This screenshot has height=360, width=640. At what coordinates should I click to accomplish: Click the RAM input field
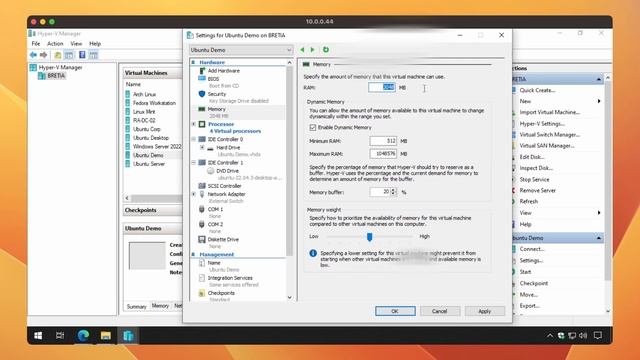point(382,87)
